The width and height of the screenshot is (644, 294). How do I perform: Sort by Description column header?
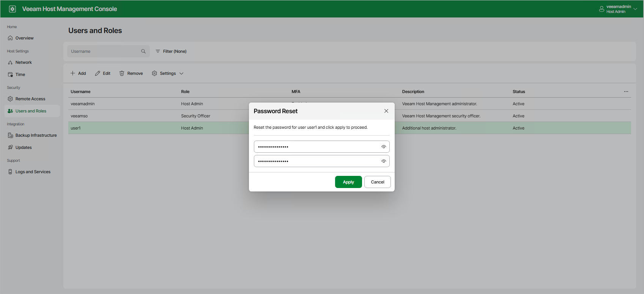coord(413,92)
